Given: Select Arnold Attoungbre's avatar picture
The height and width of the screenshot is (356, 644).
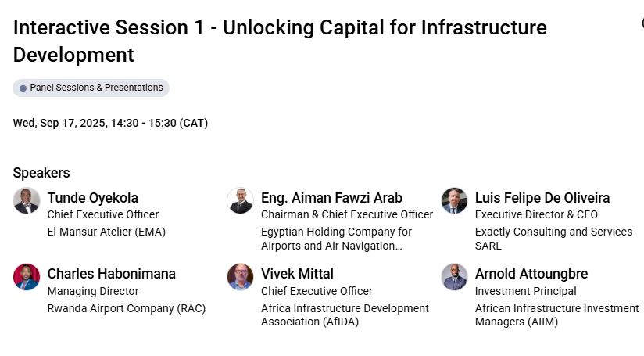Looking at the screenshot, I should point(454,277).
